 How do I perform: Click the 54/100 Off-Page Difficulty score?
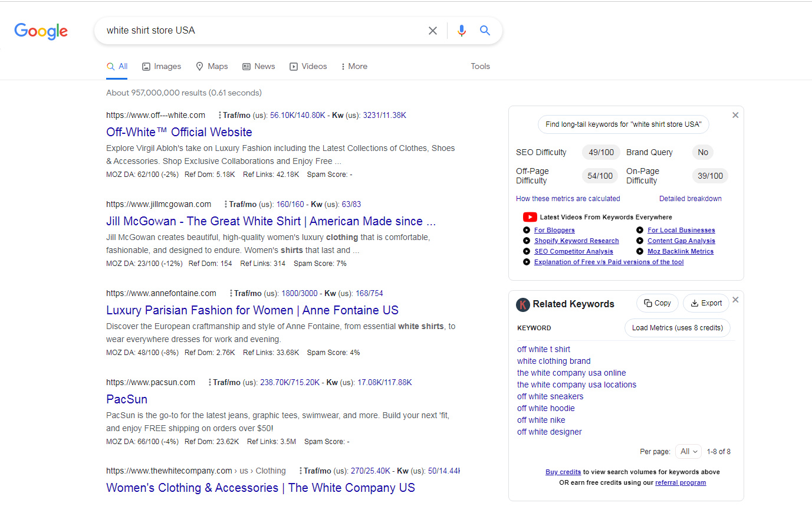tap(601, 176)
